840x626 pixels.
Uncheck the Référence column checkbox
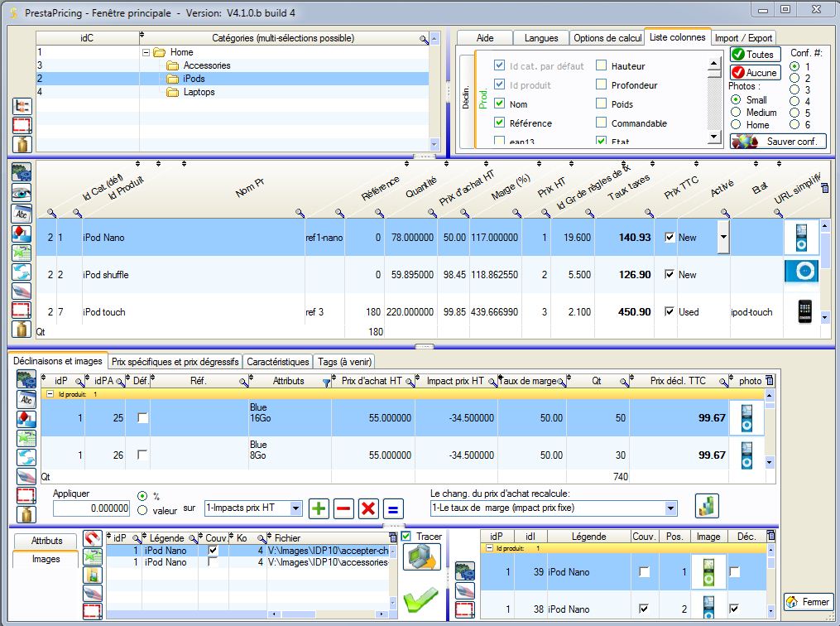499,123
